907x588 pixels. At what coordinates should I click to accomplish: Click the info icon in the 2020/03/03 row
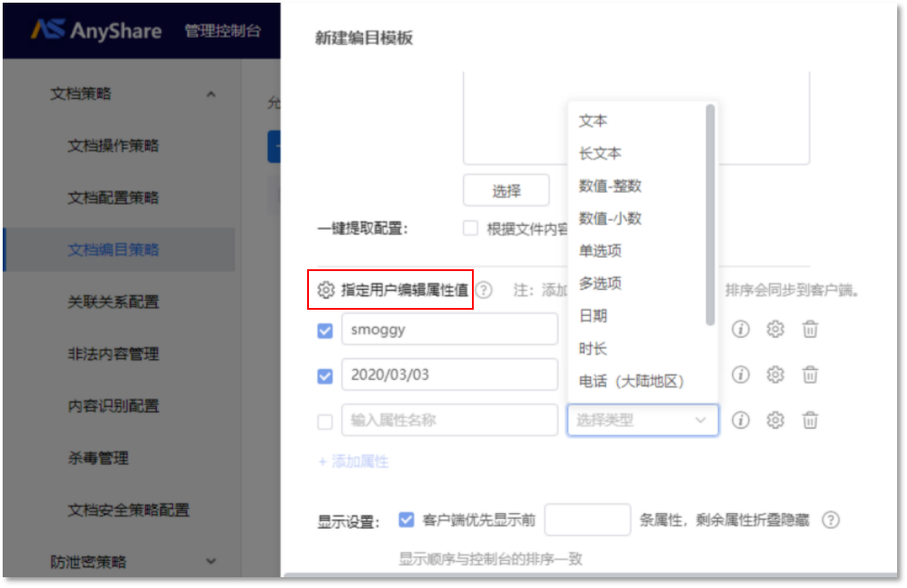(740, 375)
